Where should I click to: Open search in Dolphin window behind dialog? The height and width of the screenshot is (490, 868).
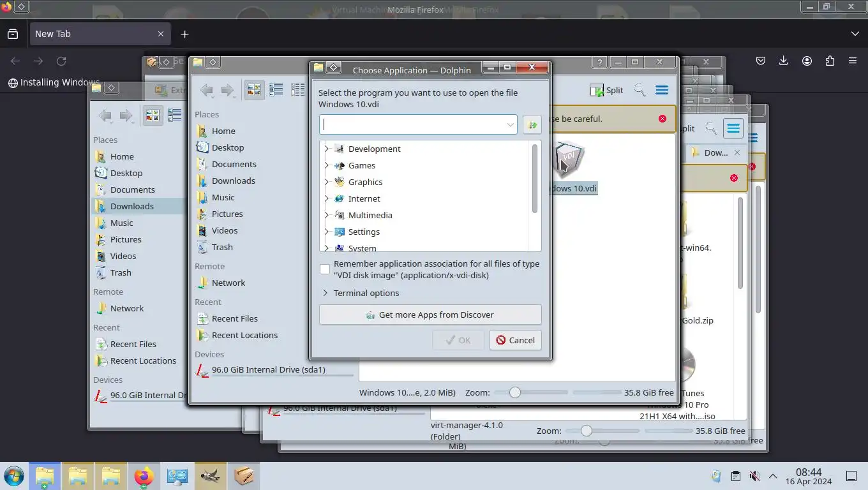(x=640, y=90)
